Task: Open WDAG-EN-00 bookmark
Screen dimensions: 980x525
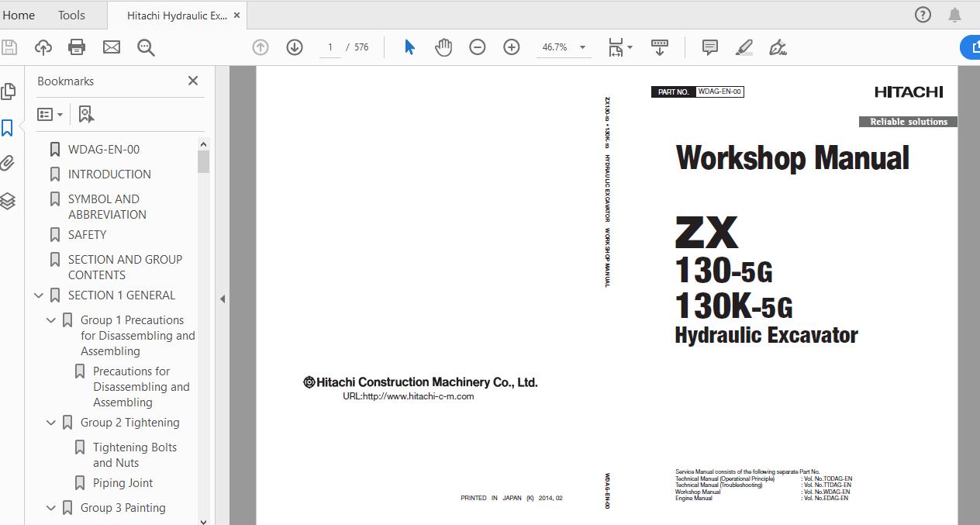Action: pos(104,150)
